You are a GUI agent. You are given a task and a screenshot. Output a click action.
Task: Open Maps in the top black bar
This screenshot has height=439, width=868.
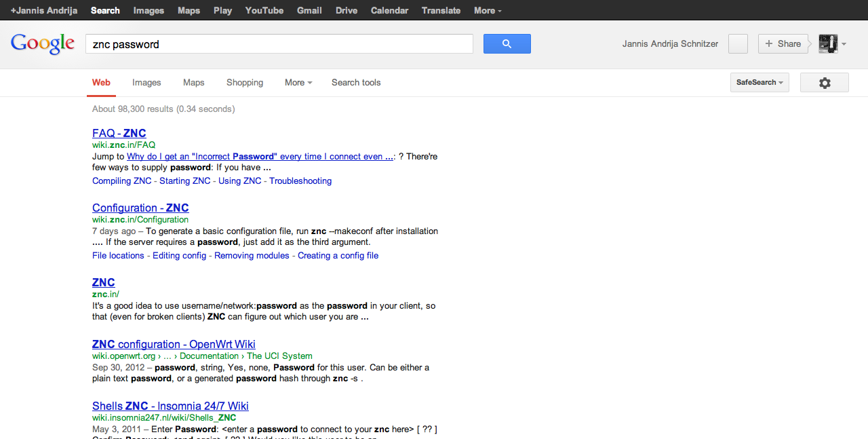189,10
